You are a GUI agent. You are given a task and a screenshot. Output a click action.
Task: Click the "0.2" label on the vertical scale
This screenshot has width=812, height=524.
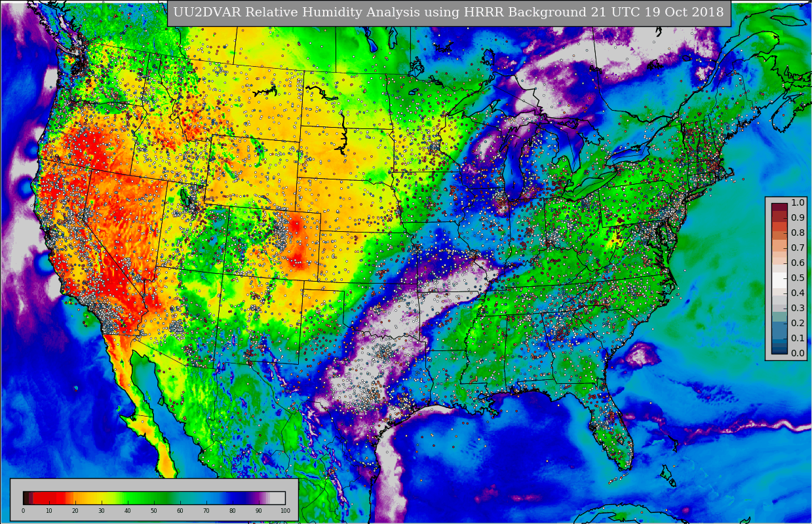[x=798, y=323]
